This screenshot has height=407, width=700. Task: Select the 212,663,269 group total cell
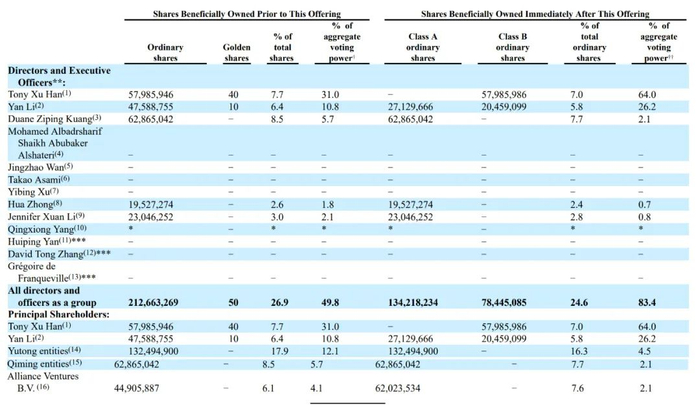coord(153,302)
